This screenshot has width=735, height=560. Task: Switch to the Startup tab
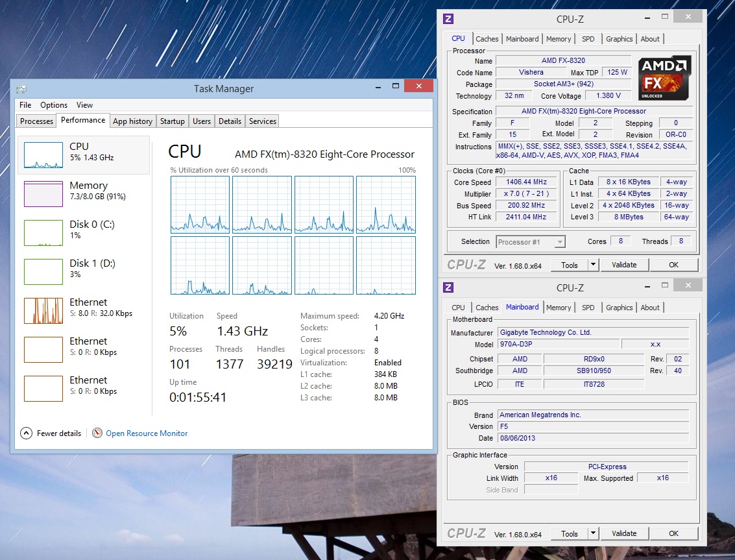coord(172,121)
